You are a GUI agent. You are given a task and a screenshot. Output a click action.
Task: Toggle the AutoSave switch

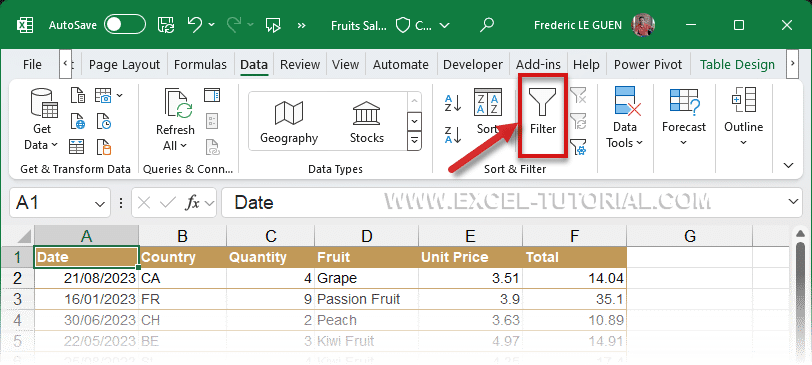[125, 24]
